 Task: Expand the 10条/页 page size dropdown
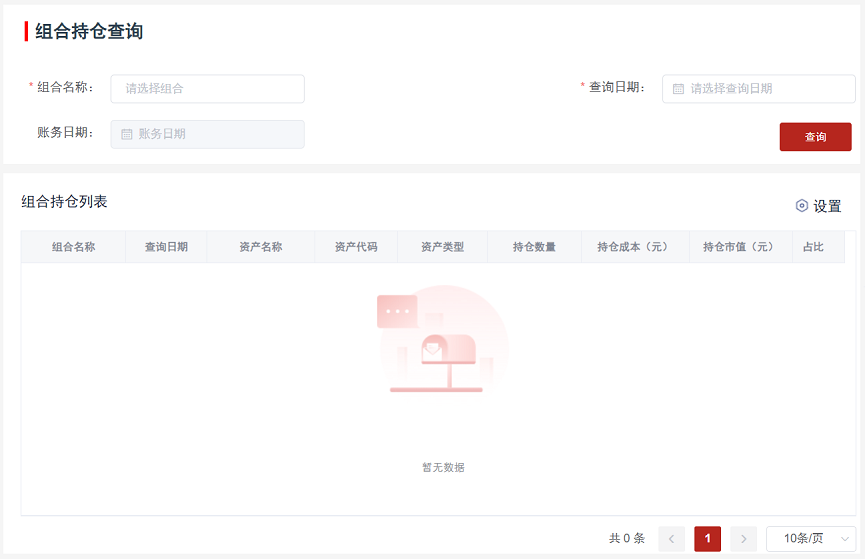coord(811,538)
